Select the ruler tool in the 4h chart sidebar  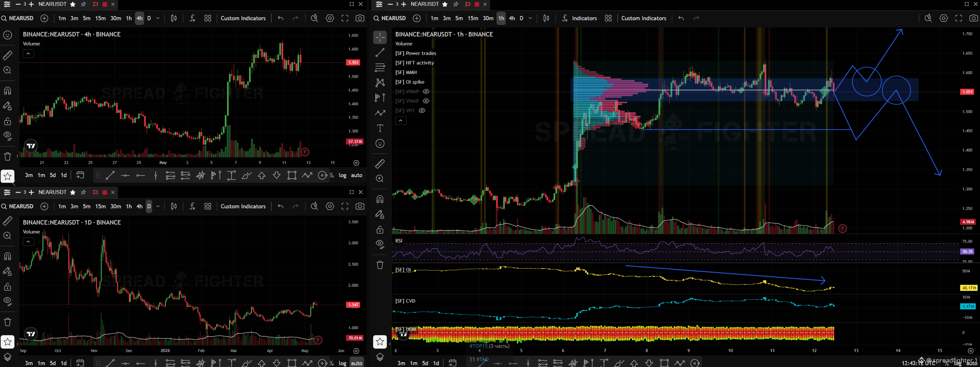pos(7,55)
